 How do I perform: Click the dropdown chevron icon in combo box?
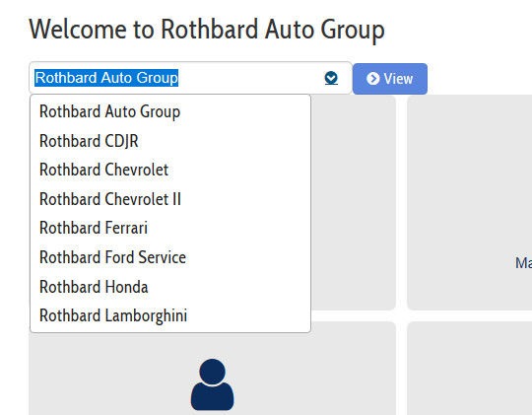pos(331,78)
